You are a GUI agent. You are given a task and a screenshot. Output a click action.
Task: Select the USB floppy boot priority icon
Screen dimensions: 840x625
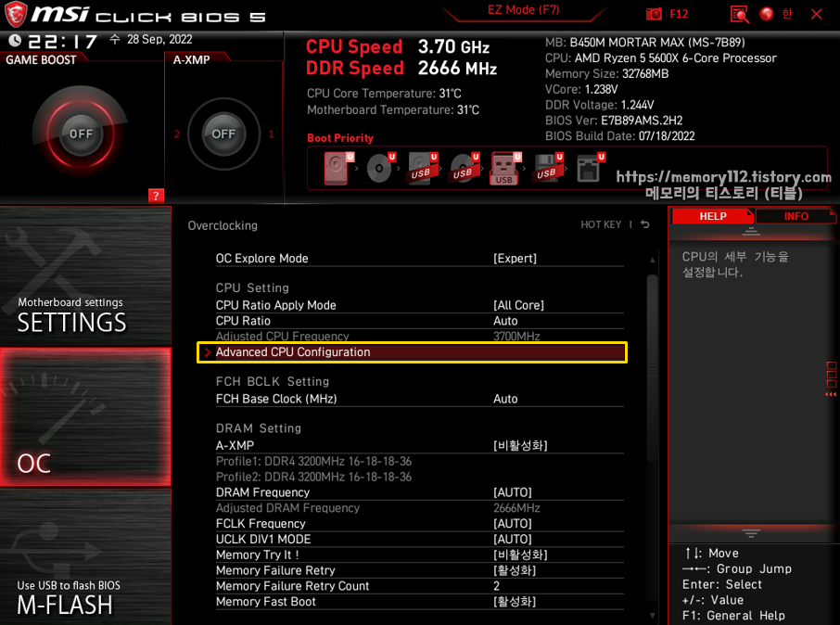coord(549,169)
